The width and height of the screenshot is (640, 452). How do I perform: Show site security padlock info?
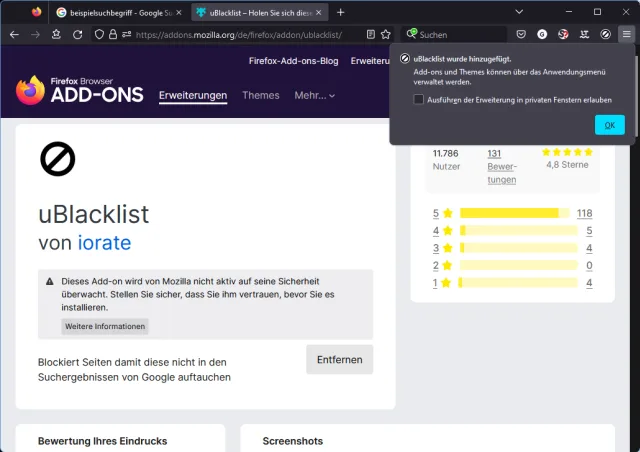(x=113, y=35)
